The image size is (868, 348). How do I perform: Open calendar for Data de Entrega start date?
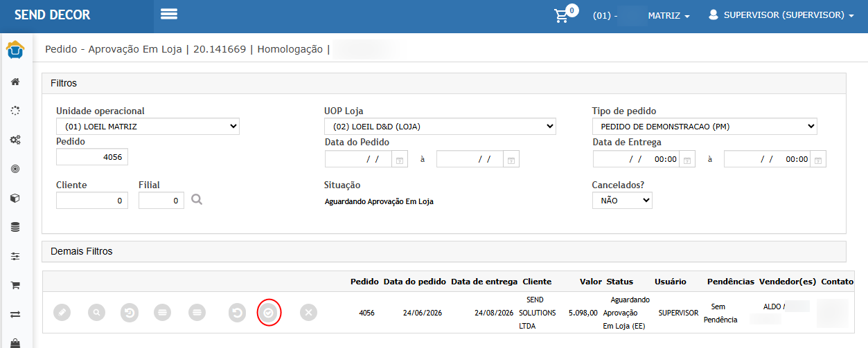click(687, 159)
